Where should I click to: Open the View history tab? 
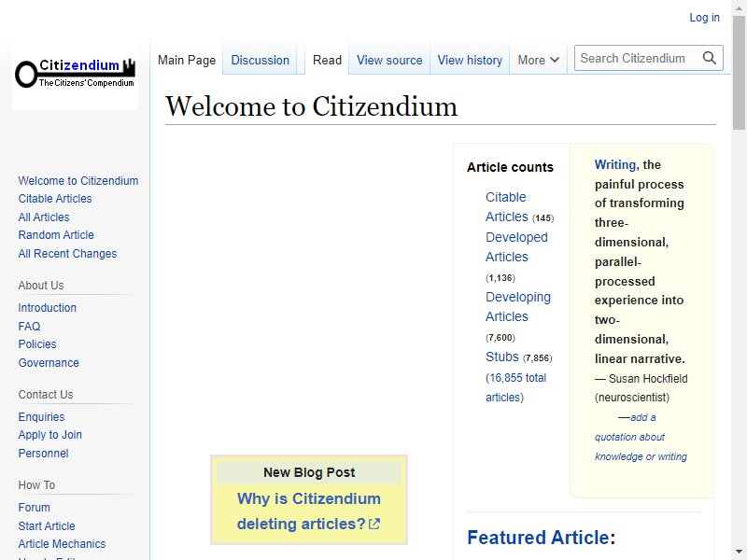[x=471, y=60]
